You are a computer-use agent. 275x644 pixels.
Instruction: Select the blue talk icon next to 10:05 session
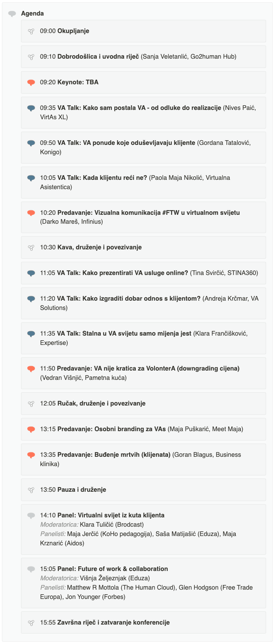coord(31,178)
